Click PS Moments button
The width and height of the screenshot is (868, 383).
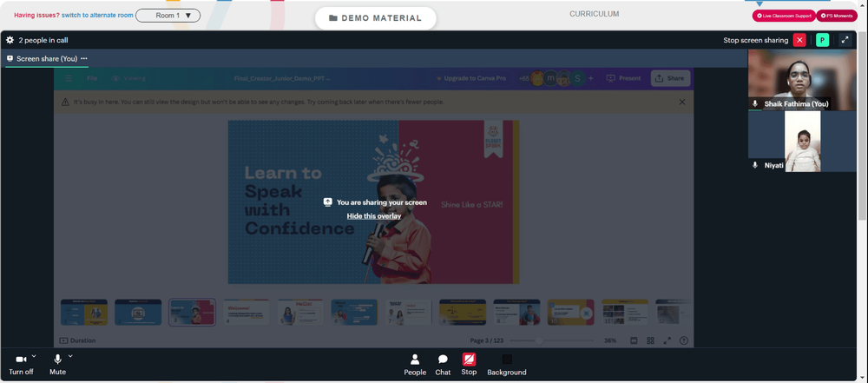tap(837, 17)
